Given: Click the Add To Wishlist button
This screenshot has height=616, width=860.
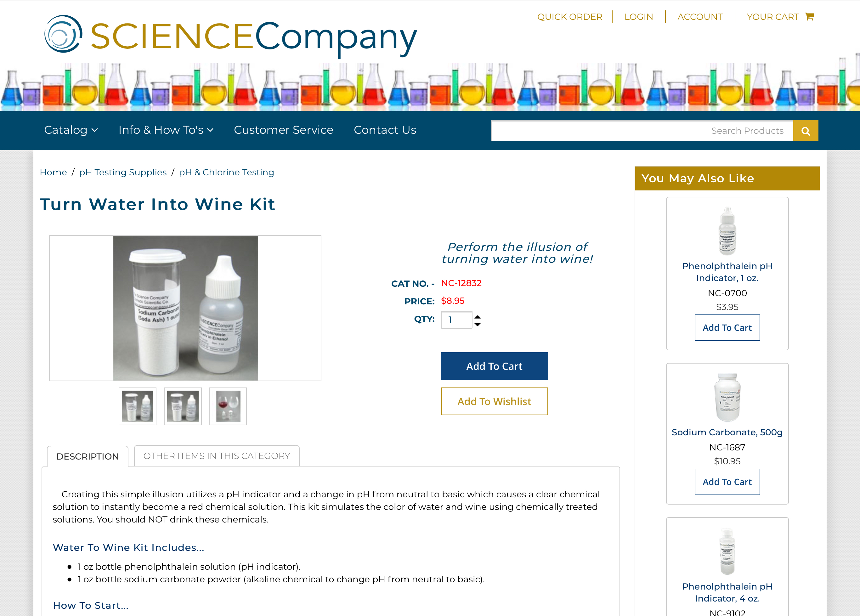Looking at the screenshot, I should coord(494,401).
